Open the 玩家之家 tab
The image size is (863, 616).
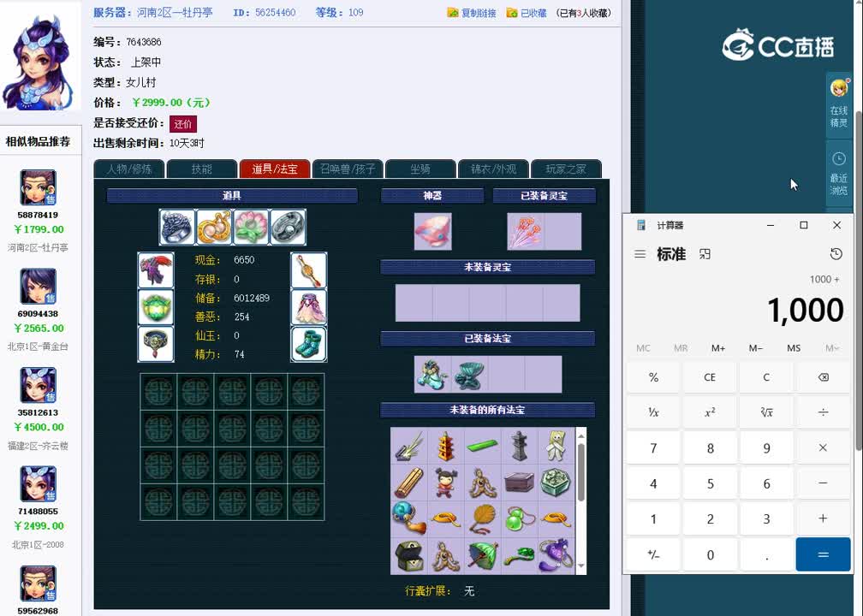pos(566,169)
